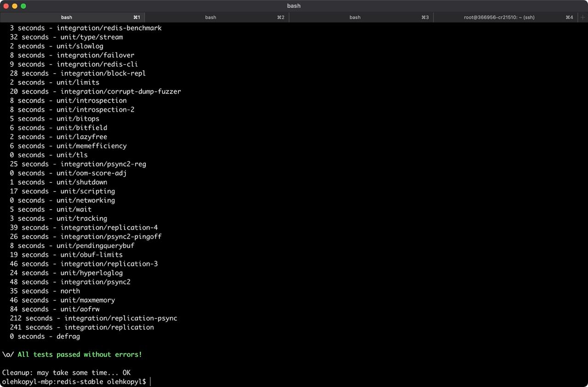This screenshot has height=387, width=588.
Task: Switch to the bash tab labeled ⌘2
Action: click(x=211, y=17)
